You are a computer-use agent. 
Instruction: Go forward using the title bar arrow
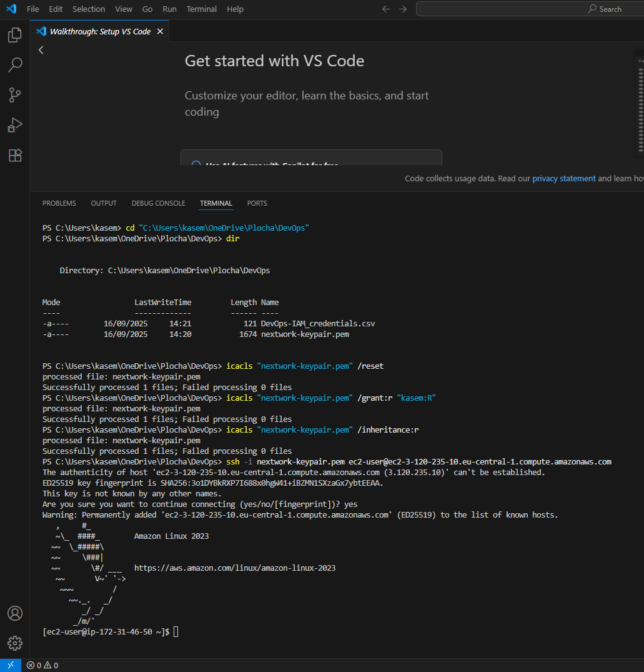click(x=402, y=9)
